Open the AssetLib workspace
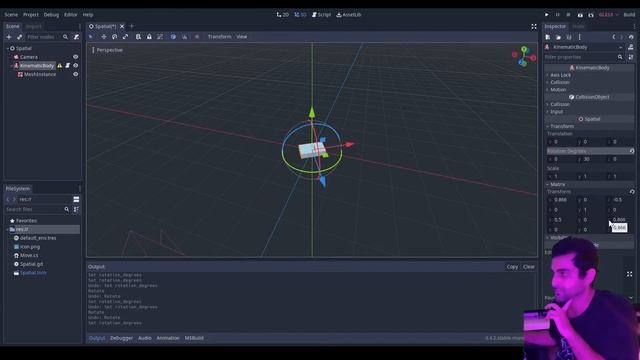Screen dimensions: 640x360 [349, 15]
